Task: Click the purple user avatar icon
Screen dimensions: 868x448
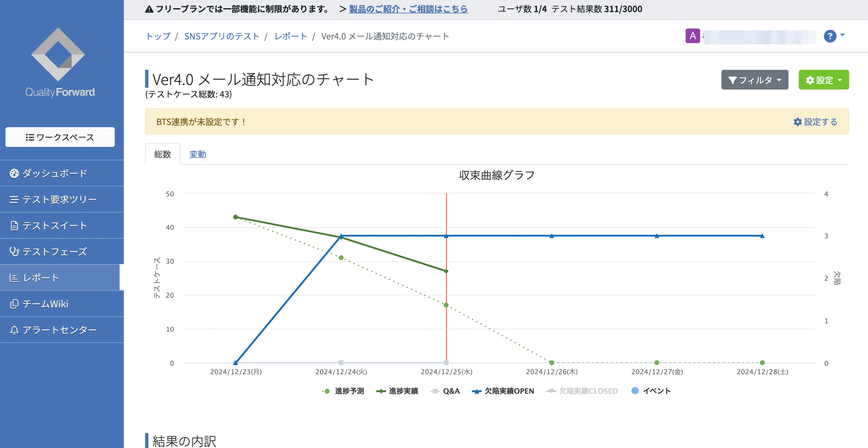Action: coord(693,36)
